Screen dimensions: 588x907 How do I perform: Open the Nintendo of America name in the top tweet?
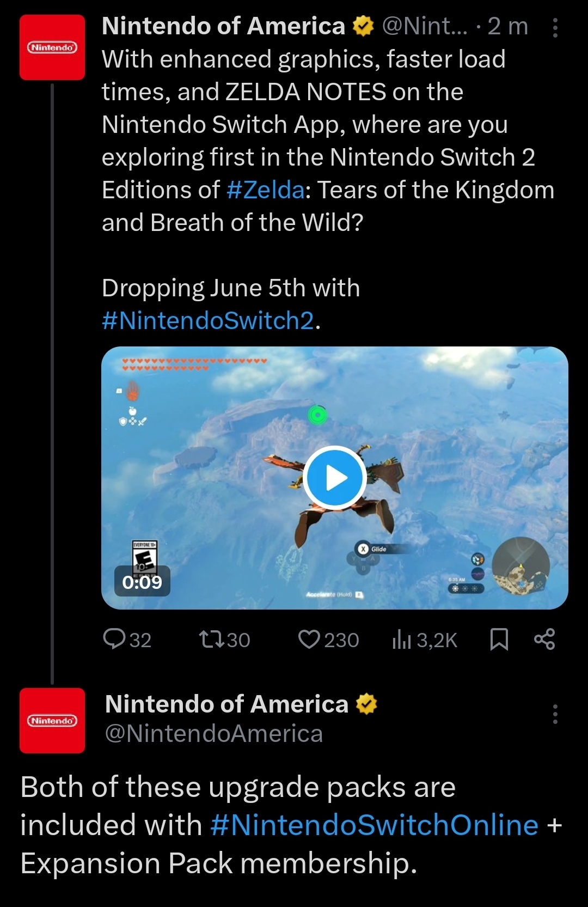click(x=223, y=26)
